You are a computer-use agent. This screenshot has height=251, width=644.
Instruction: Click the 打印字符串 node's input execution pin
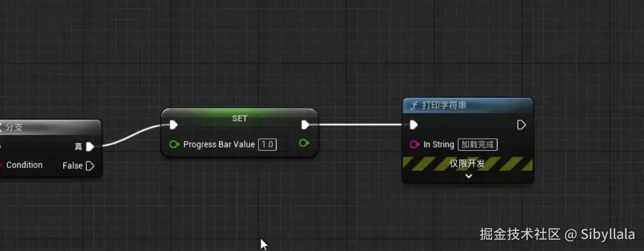pyautogui.click(x=413, y=125)
